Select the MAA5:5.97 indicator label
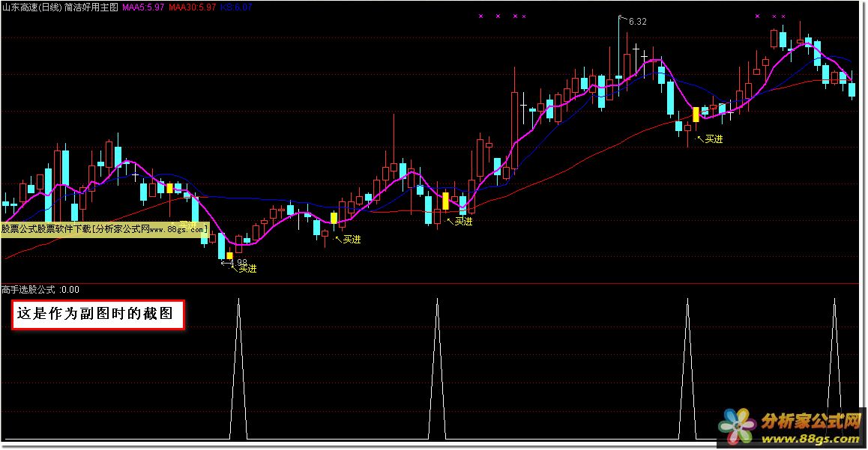 click(x=144, y=7)
